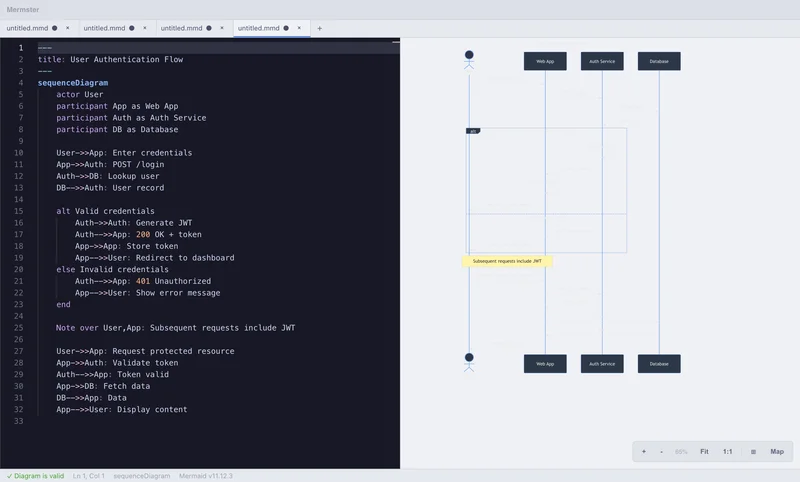
Task: Click the Mermster app title
Action: click(x=23, y=9)
